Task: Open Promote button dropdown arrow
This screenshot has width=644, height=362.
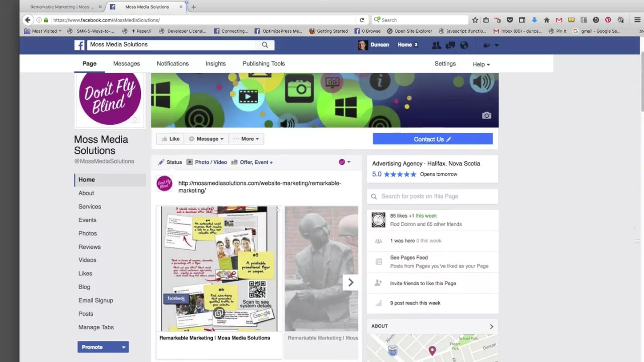Action: coord(123,347)
